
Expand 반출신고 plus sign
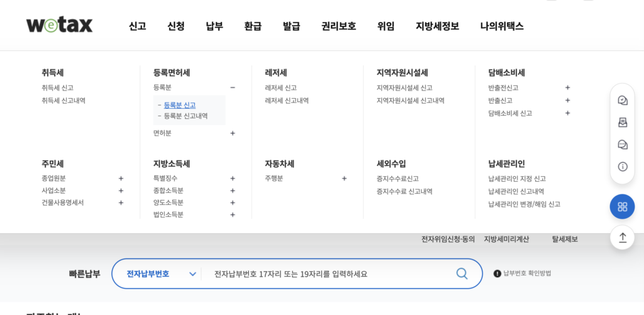pyautogui.click(x=568, y=100)
